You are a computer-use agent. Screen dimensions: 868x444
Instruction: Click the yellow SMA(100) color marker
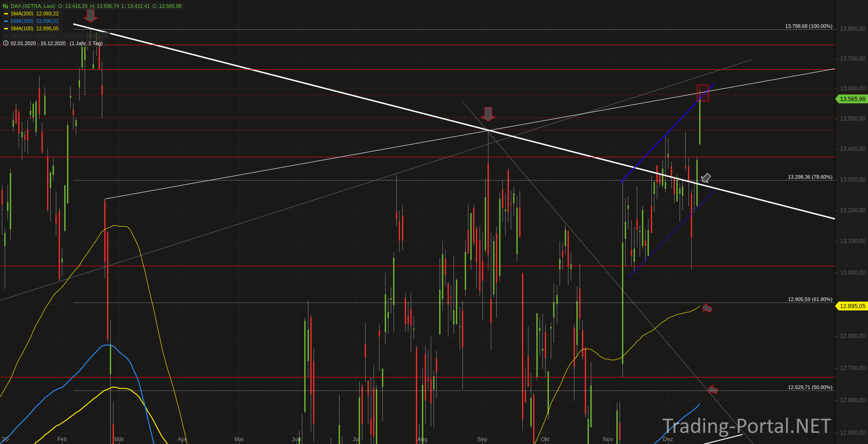tap(6, 28)
